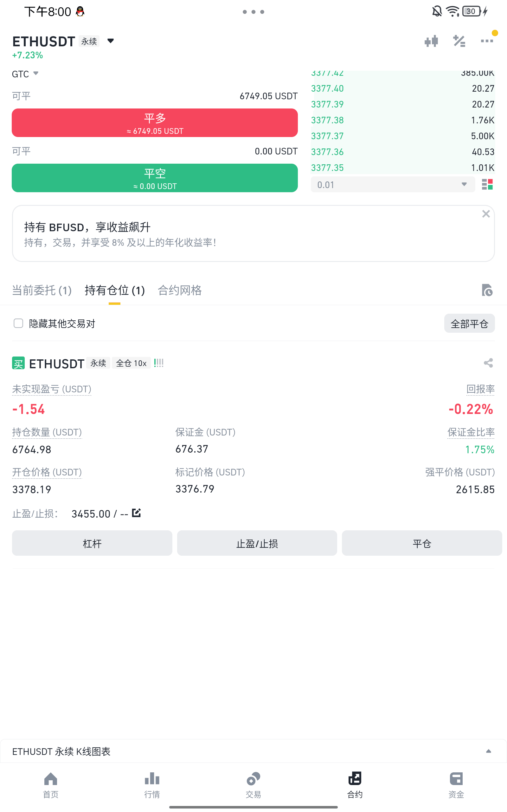507x812 pixels.
Task: Expand the ETHUSDT K线图表 panel
Action: [488, 751]
